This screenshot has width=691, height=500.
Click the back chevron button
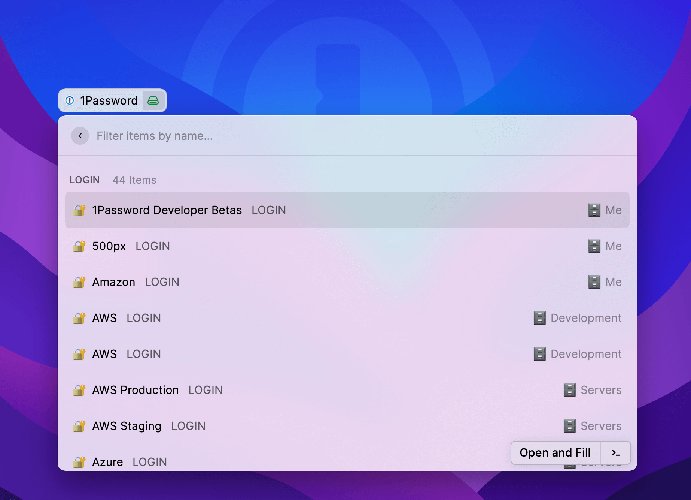(80, 136)
